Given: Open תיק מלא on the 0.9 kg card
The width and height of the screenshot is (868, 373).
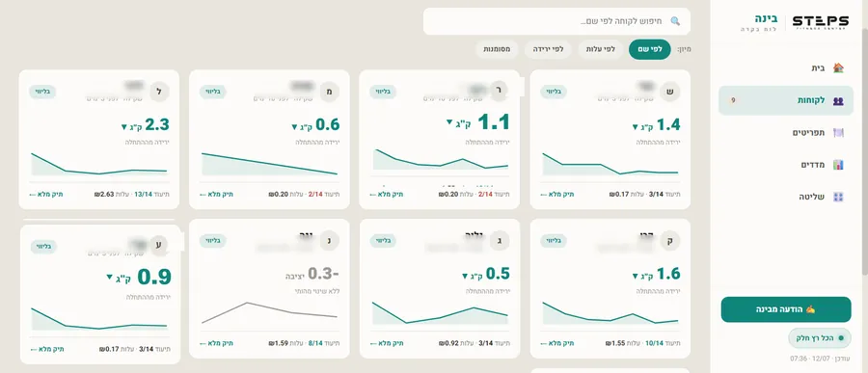Looking at the screenshot, I should point(46,349).
